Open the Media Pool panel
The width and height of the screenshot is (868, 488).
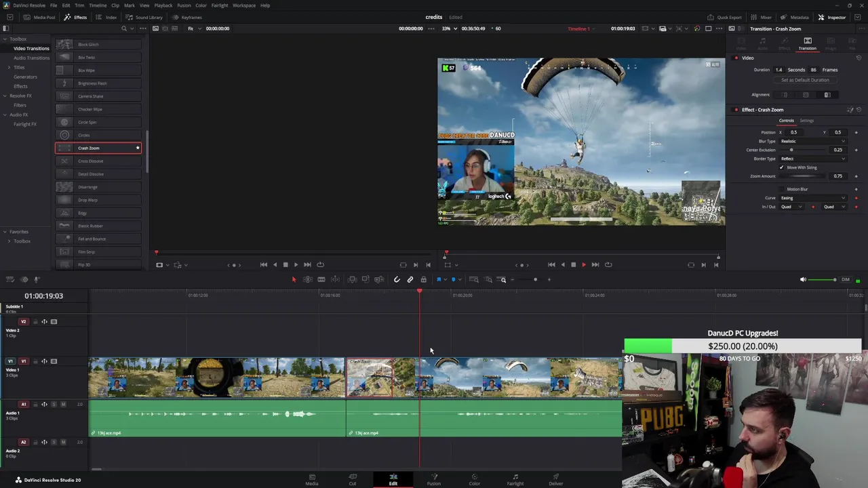point(40,17)
